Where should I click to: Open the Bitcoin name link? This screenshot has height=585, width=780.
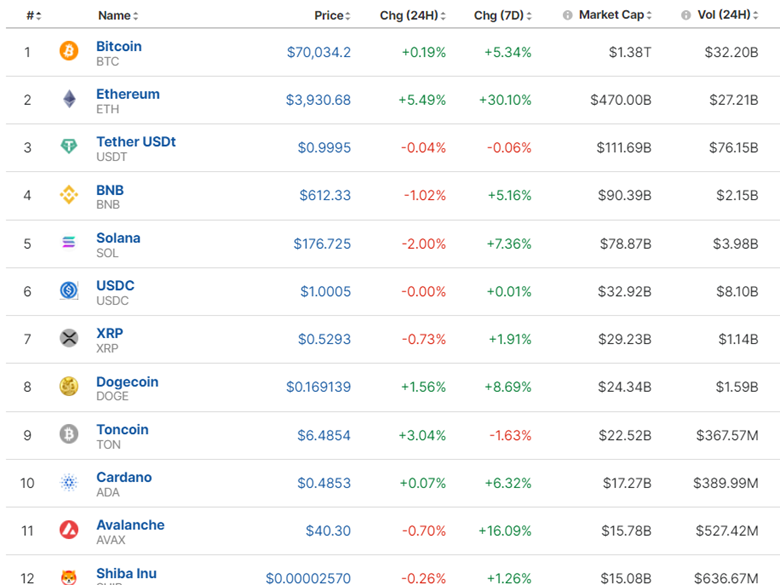click(119, 46)
